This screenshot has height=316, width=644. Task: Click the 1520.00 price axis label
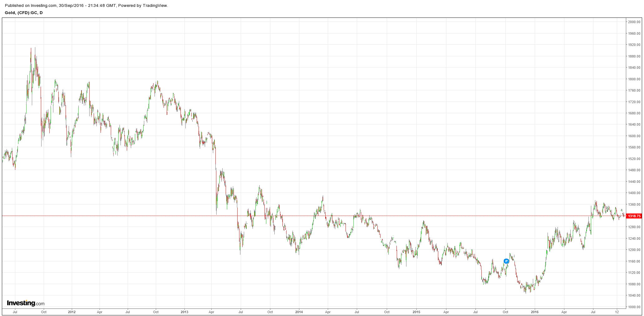[634, 159]
